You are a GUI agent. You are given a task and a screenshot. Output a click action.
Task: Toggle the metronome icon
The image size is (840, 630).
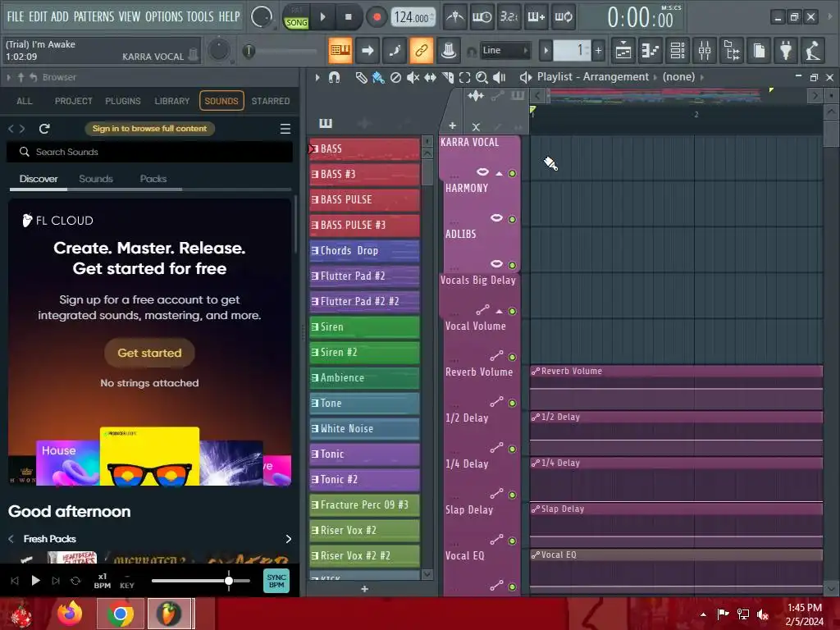coord(455,17)
